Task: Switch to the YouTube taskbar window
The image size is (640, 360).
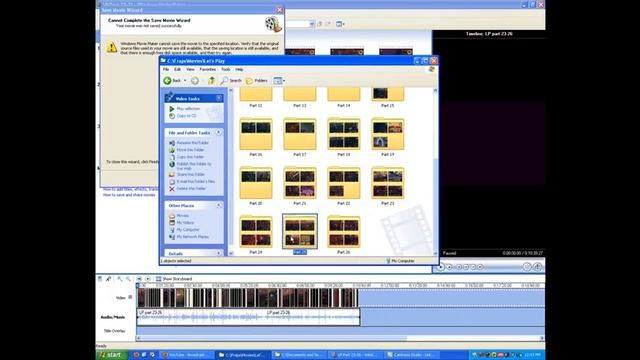Action: coord(187,355)
